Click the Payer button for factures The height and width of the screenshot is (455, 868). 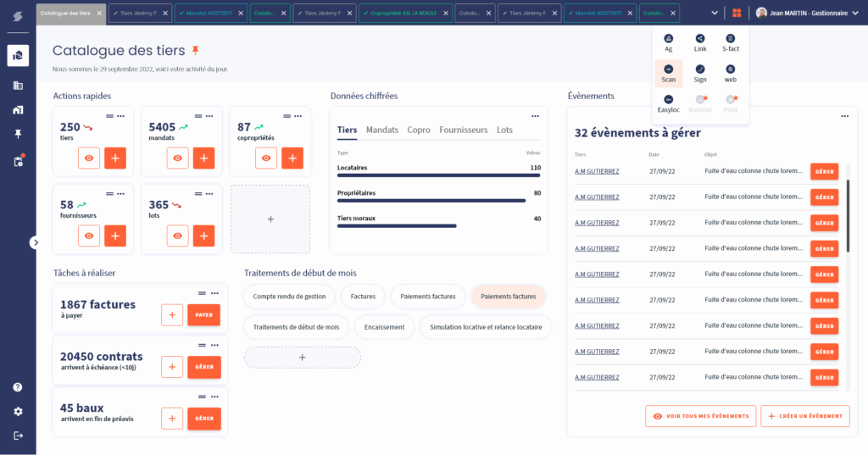point(203,314)
